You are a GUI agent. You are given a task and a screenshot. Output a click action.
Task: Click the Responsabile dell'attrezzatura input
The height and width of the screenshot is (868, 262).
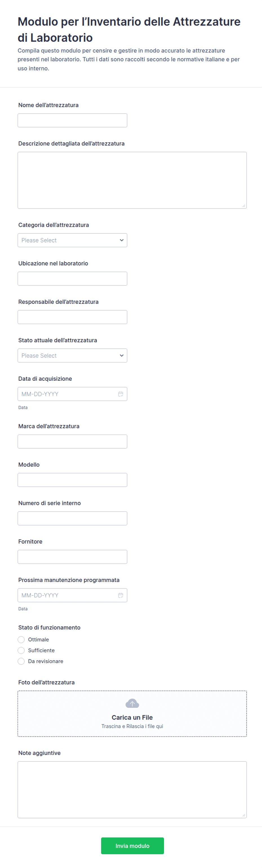coord(72,317)
